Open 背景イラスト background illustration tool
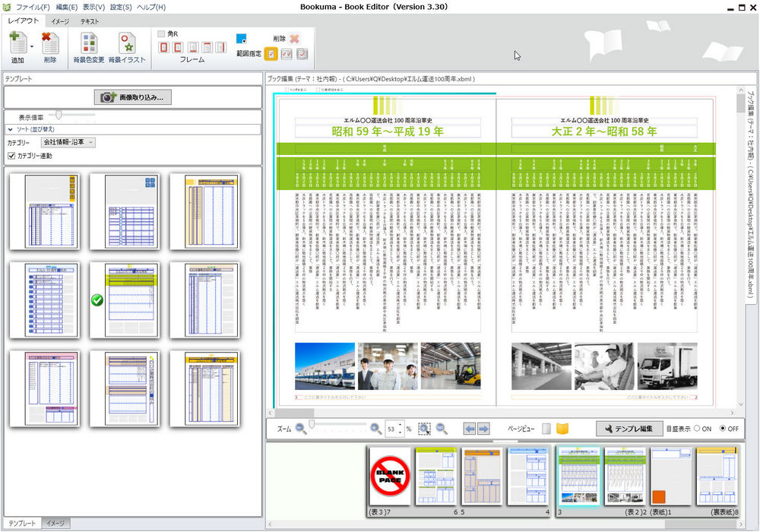Viewport: 760px width, 532px height. click(126, 44)
